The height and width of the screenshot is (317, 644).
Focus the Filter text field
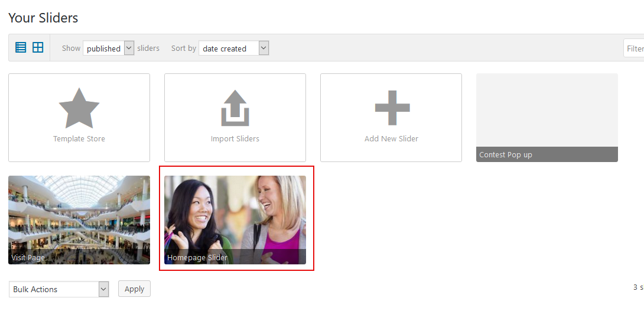(634, 48)
